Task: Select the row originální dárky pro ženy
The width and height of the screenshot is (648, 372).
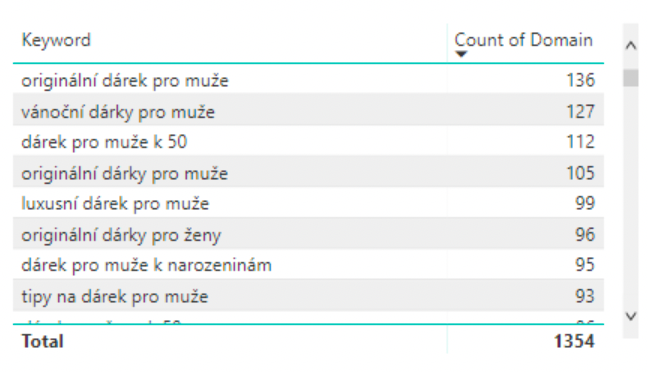Action: pyautogui.click(x=308, y=234)
